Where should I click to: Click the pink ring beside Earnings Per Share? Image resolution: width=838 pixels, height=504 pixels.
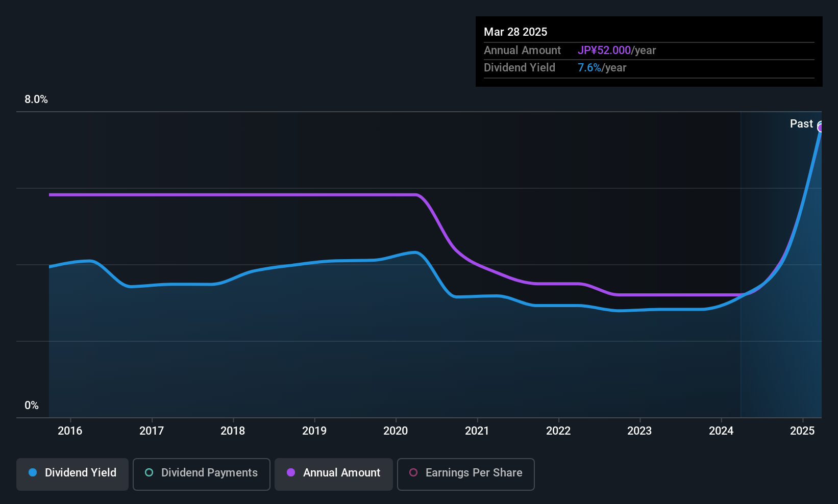[x=413, y=473]
